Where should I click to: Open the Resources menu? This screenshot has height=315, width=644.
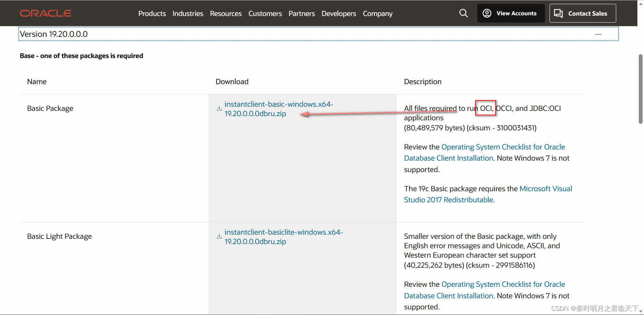pyautogui.click(x=226, y=14)
